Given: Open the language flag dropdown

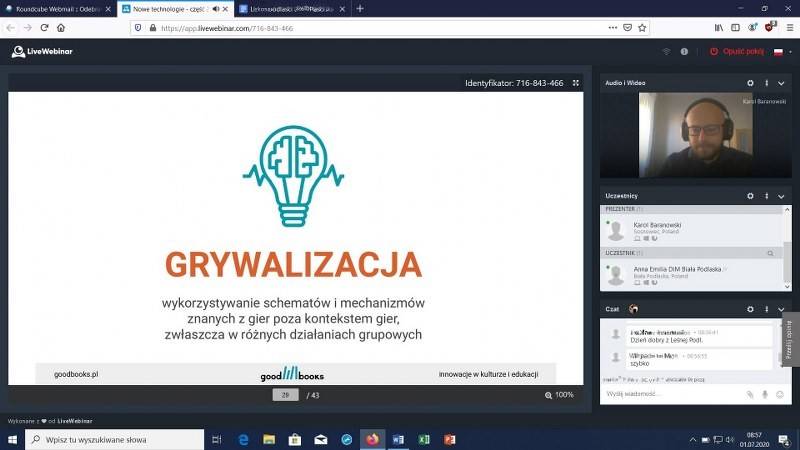Looking at the screenshot, I should coord(781,51).
